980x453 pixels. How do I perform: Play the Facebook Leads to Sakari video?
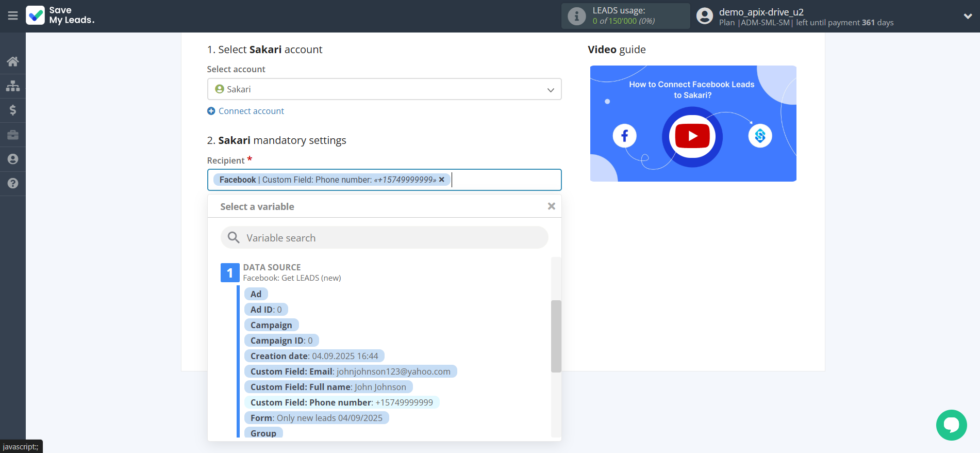pos(692,136)
